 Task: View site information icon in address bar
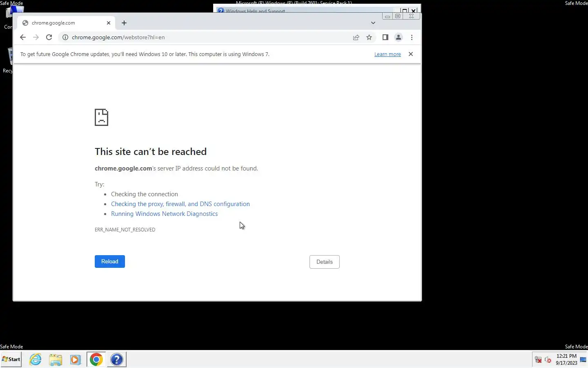pos(65,37)
